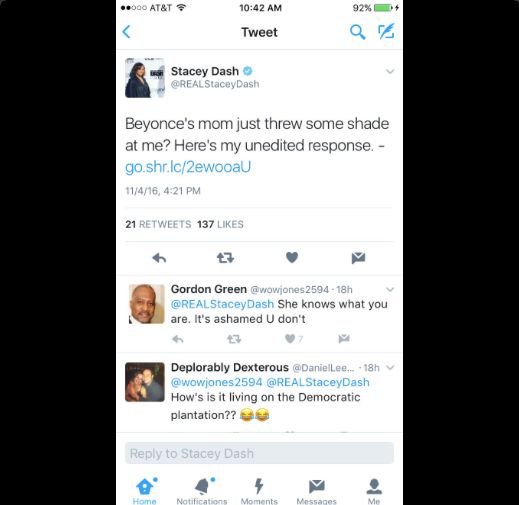
Task: Send Gordon Green's reply via message icon
Action: (x=344, y=339)
